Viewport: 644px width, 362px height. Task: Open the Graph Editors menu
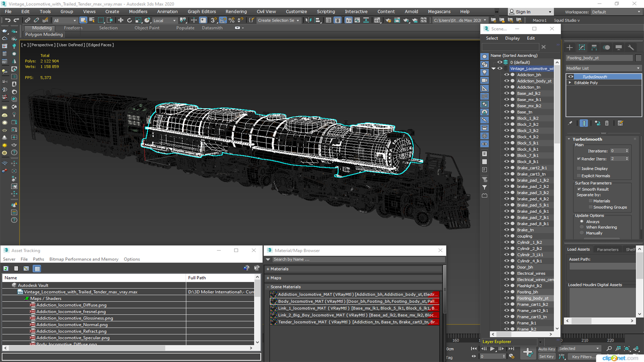[202, 11]
